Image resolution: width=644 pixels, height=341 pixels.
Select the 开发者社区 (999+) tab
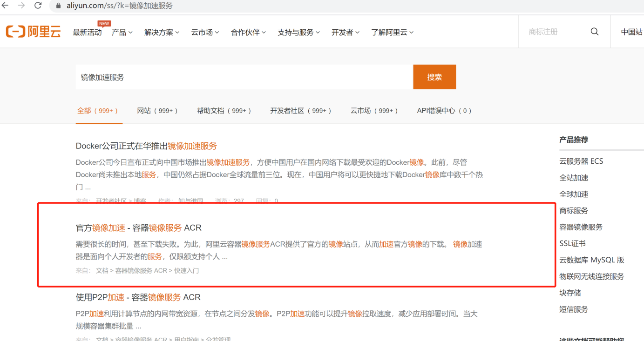click(301, 111)
